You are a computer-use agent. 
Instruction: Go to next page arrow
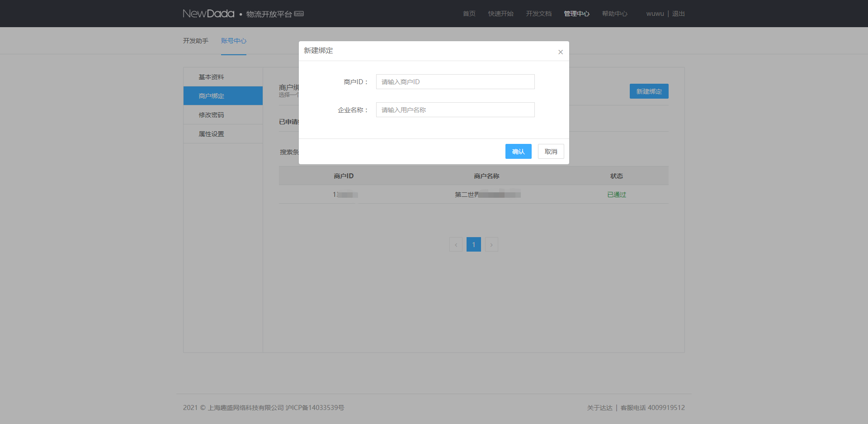pyautogui.click(x=491, y=245)
